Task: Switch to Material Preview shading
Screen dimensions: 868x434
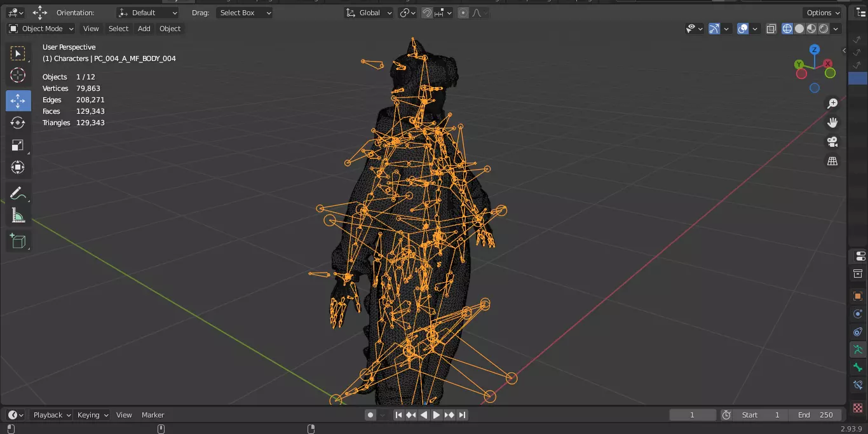Action: pos(811,29)
